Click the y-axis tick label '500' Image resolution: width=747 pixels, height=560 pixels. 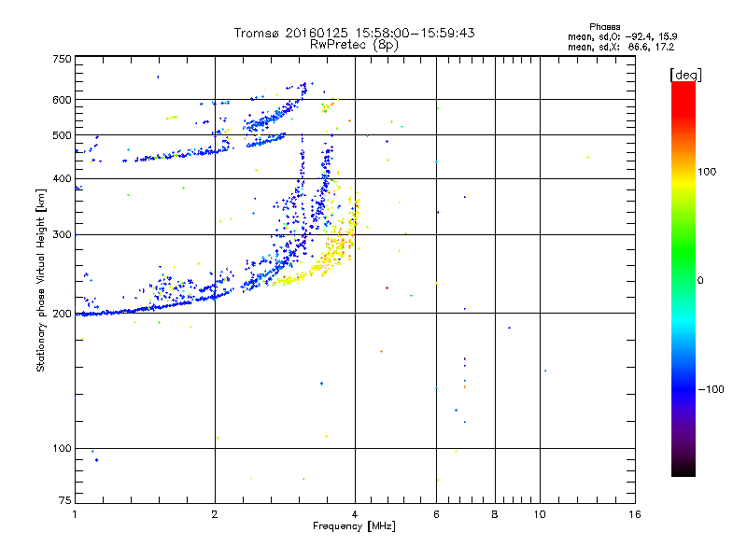coord(62,135)
